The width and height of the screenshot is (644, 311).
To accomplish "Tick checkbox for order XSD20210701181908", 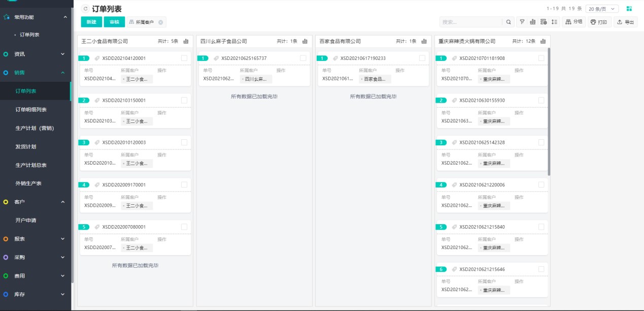I will [x=541, y=58].
